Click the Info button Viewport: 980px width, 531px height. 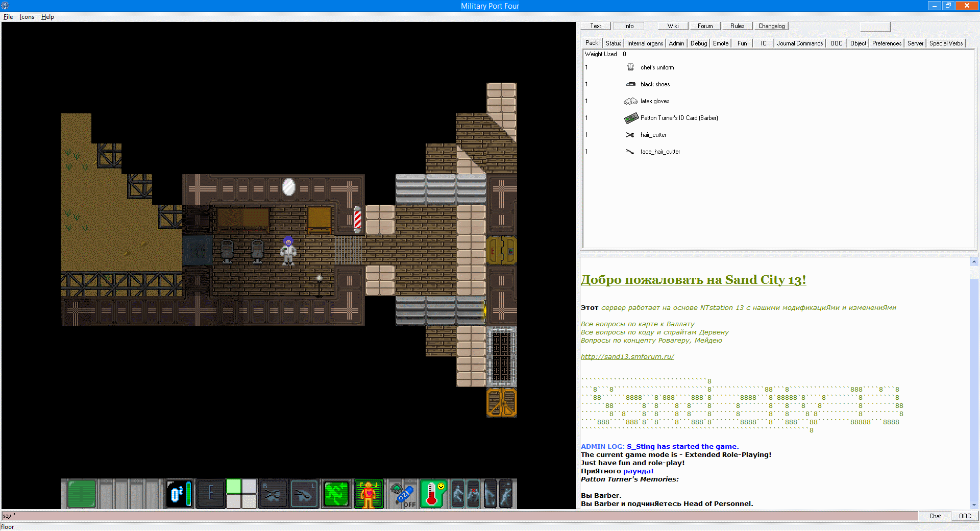click(x=629, y=26)
